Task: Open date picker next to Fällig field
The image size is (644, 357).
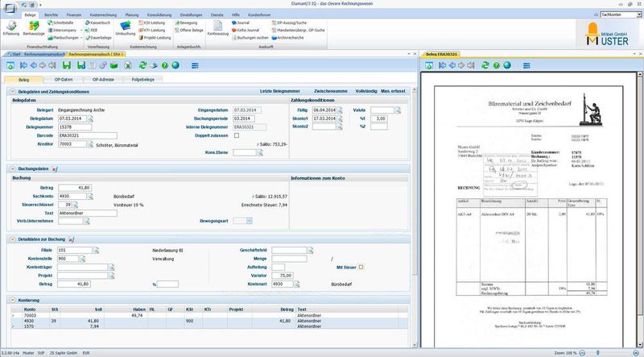Action: coord(340,110)
